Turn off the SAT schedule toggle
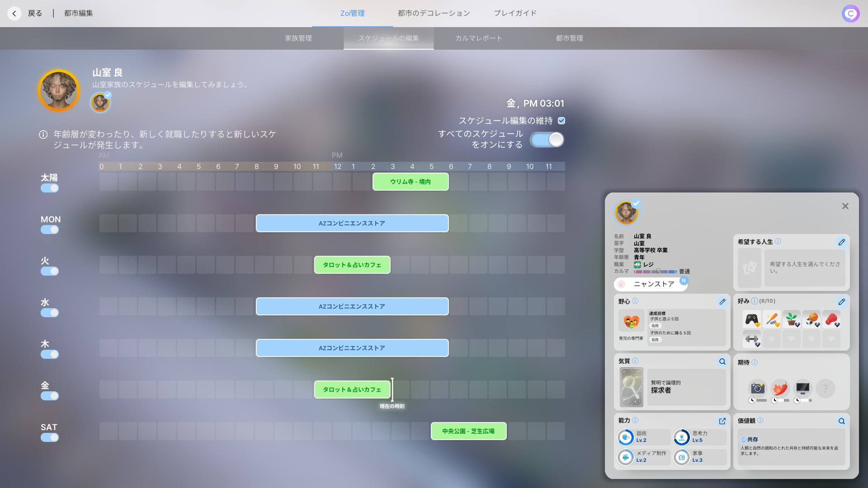Viewport: 868px width, 488px height. coord(50,437)
